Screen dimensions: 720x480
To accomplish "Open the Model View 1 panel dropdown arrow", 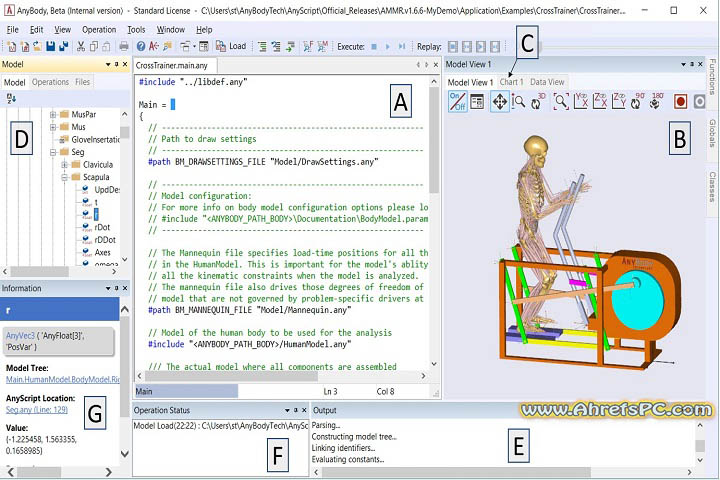I will [683, 64].
